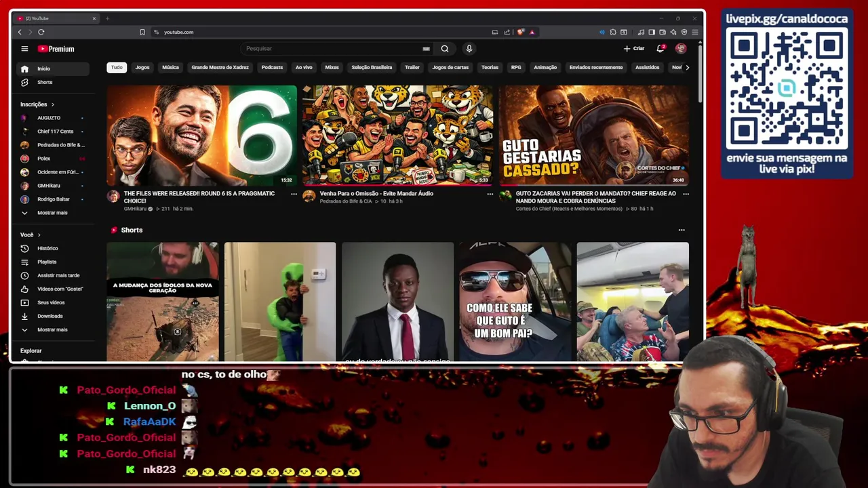Open new browser tab with plus
The width and height of the screenshot is (868, 488).
(107, 18)
